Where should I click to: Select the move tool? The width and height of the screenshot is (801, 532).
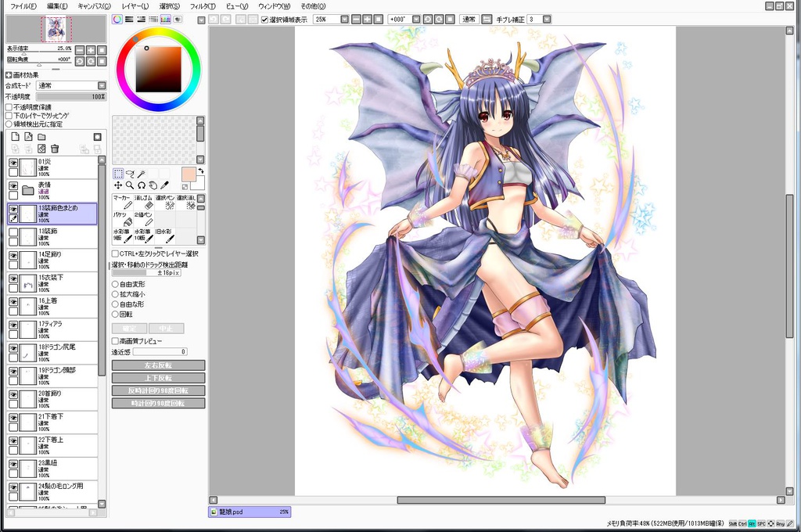coord(118,185)
